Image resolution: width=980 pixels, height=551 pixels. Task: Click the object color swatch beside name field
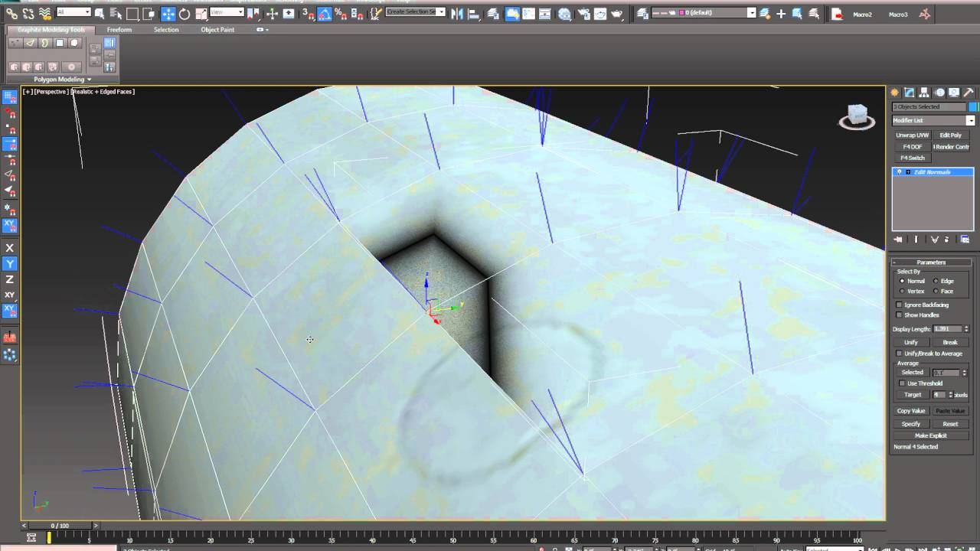tap(974, 107)
